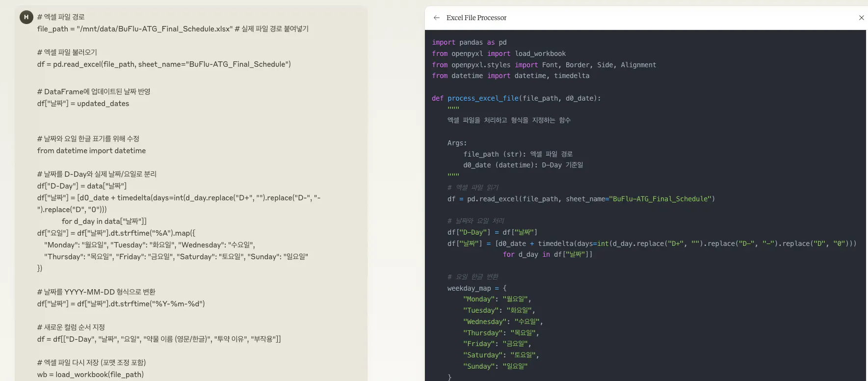Click the 'from openpyxl import load_workbook' line
The height and width of the screenshot is (381, 868).
click(x=499, y=54)
